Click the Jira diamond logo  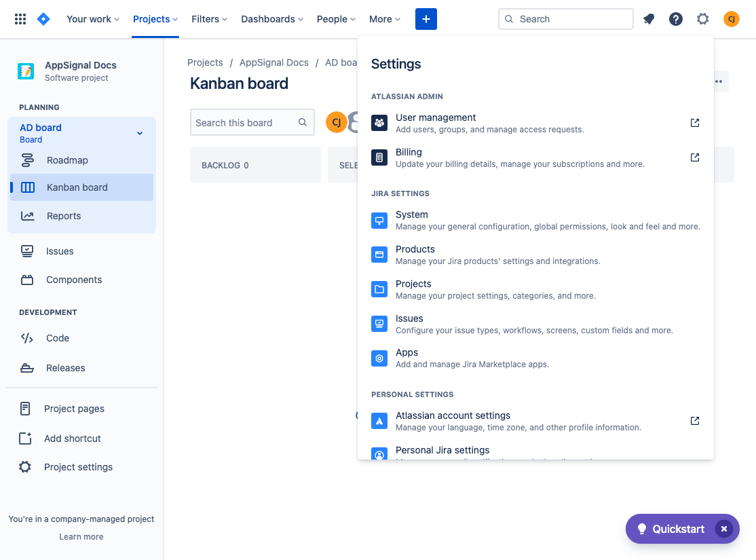[43, 19]
